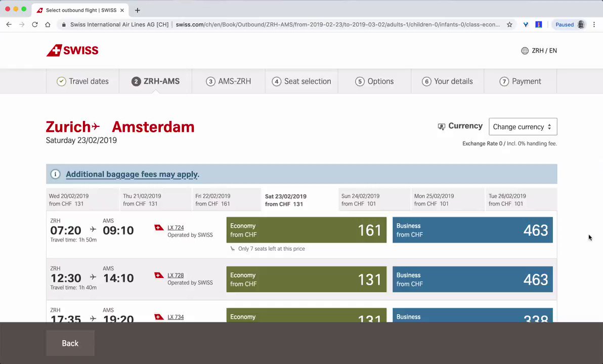Click the browser forward arrow

pos(22,25)
